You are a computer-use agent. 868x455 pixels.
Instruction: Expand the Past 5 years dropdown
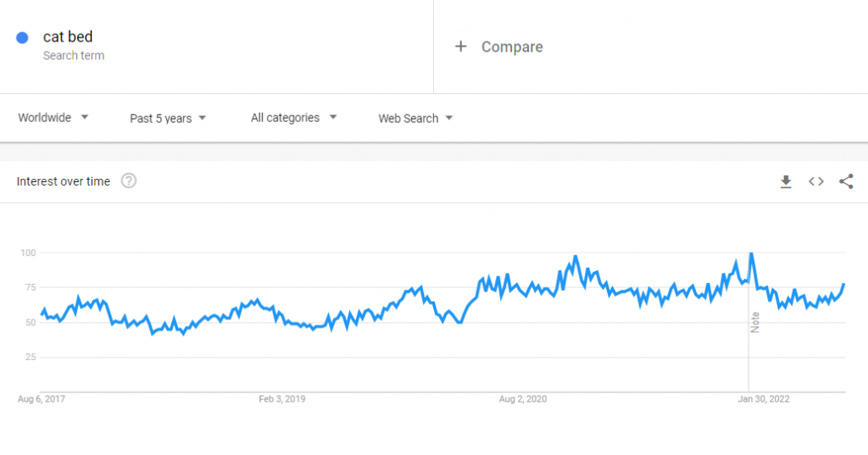(x=168, y=119)
